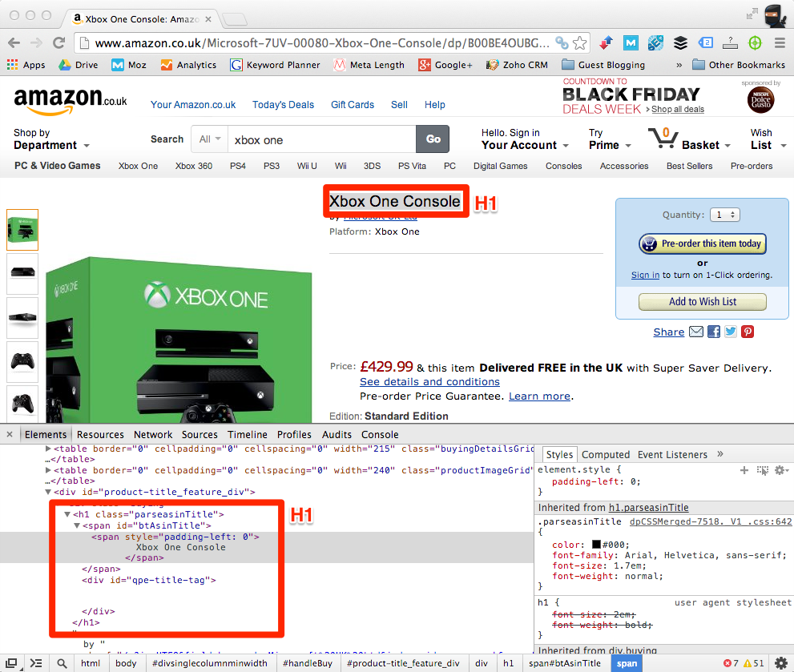Open the Drive bookmark
This screenshot has height=672, width=794.
[x=78, y=65]
